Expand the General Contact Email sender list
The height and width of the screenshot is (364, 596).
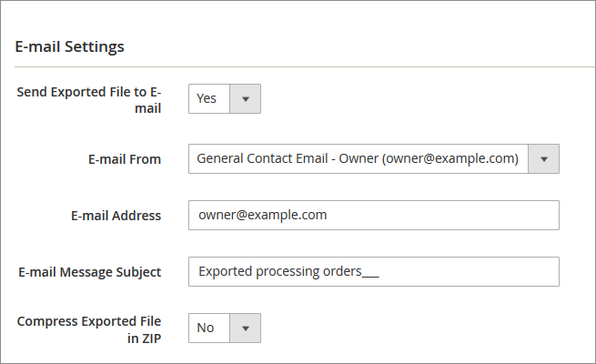[373, 158]
